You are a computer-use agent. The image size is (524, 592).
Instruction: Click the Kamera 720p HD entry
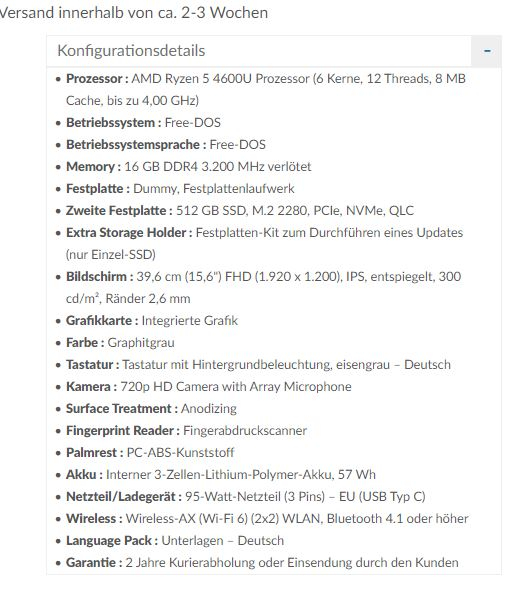pos(208,387)
